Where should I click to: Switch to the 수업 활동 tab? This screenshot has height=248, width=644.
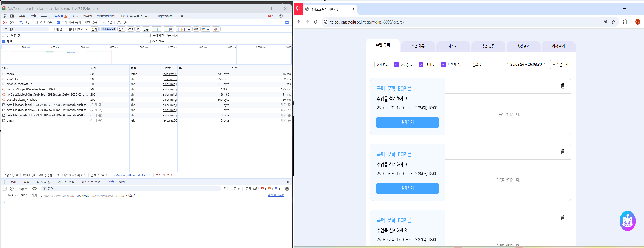pyautogui.click(x=418, y=47)
